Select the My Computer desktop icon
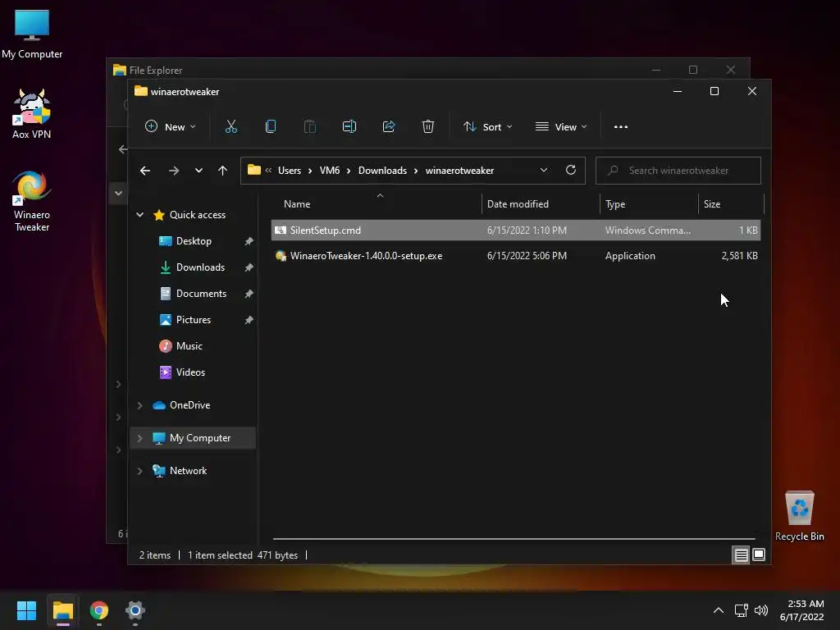Screen dimensions: 840x630 click(x=32, y=34)
